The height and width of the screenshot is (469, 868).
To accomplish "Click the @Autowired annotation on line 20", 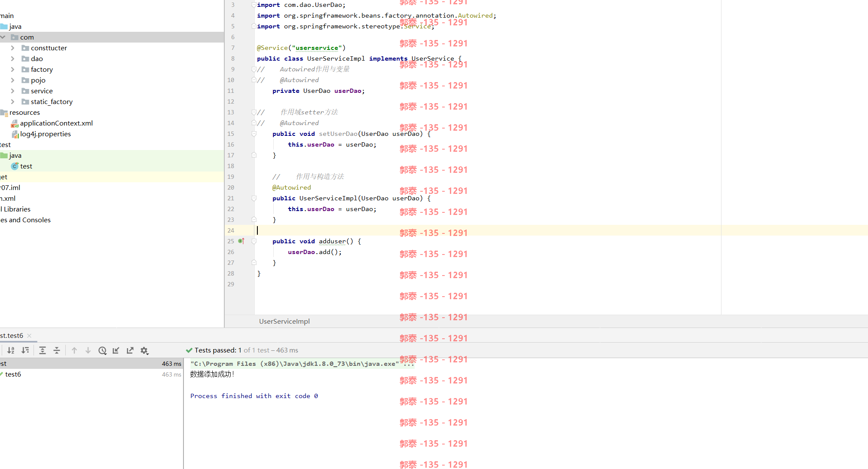I will 291,187.
